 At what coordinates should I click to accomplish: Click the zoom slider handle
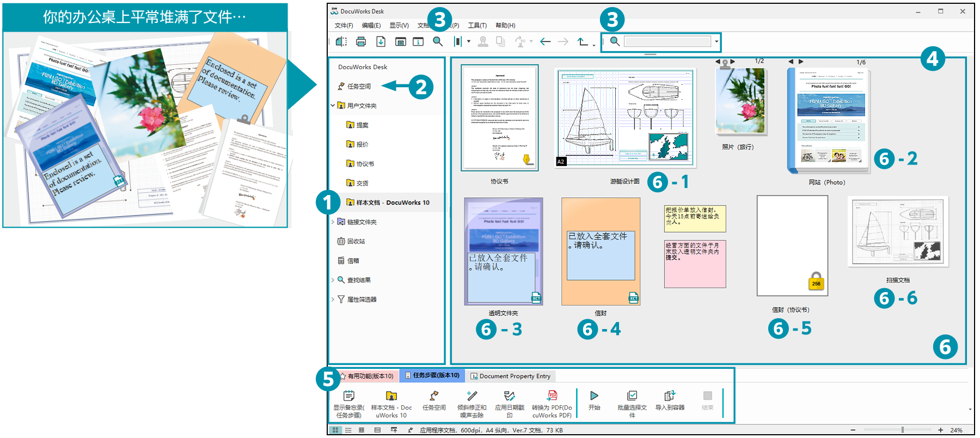(902, 430)
